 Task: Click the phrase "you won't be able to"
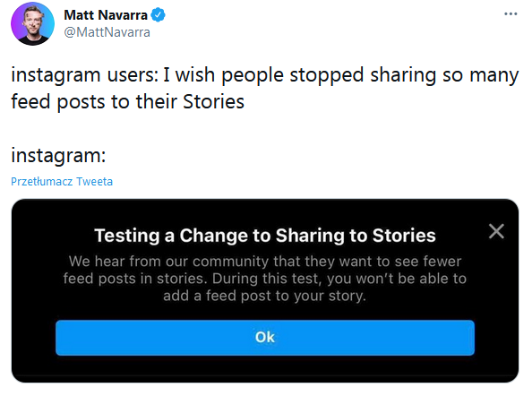click(x=397, y=279)
